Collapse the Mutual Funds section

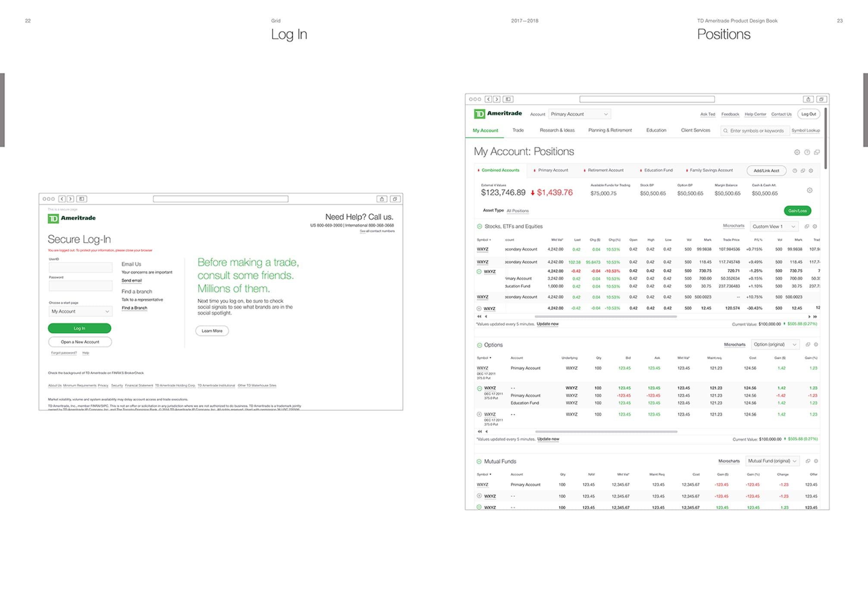(479, 461)
